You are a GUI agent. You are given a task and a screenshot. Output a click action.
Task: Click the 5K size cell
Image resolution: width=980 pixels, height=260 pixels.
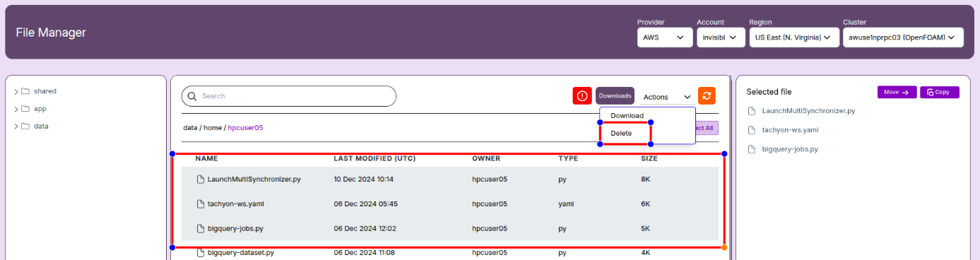(x=646, y=229)
